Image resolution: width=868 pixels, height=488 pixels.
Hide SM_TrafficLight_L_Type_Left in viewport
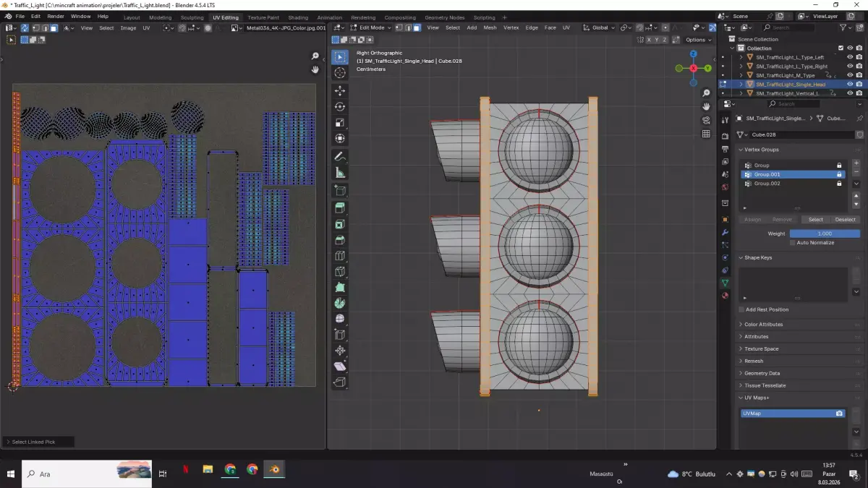(850, 57)
